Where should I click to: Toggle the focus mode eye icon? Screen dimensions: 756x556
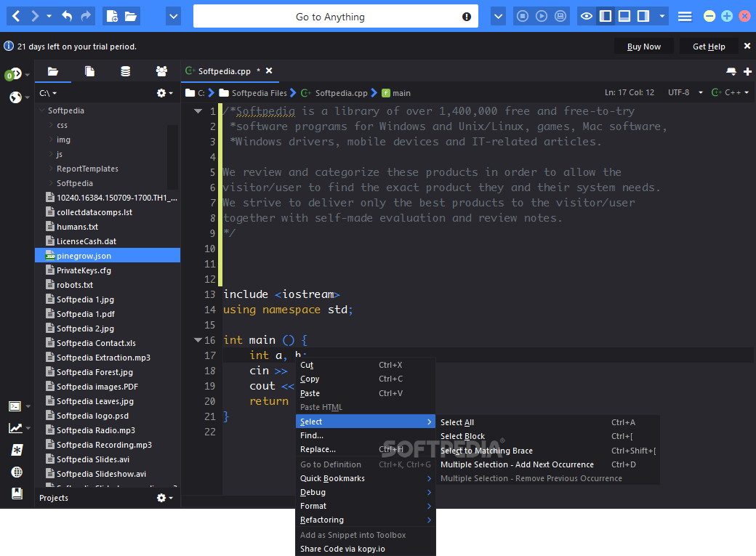point(587,17)
